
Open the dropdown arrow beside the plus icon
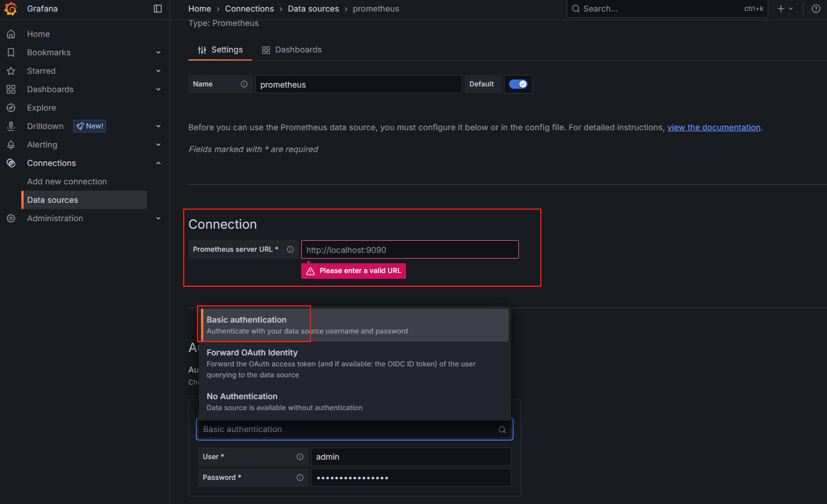tap(791, 9)
